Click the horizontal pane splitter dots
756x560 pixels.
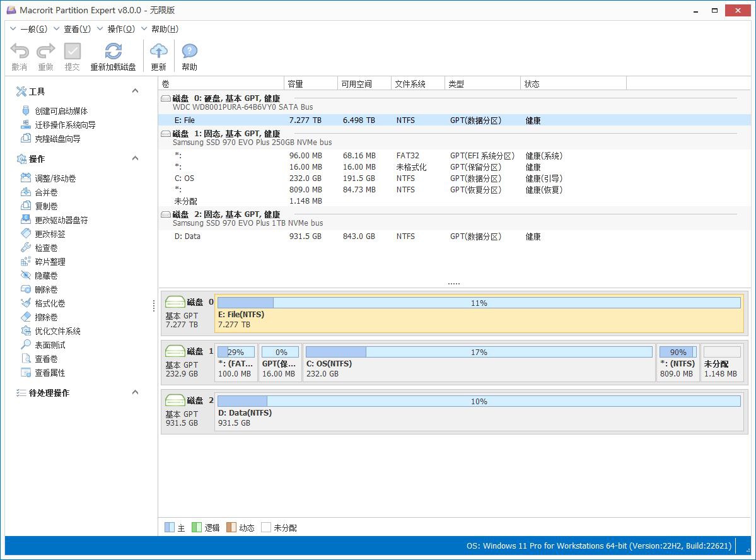(454, 284)
